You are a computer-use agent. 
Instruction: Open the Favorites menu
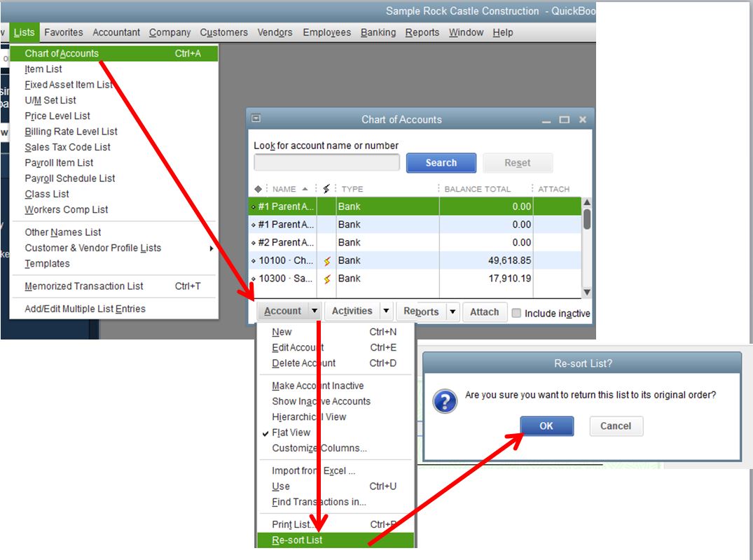click(x=63, y=32)
